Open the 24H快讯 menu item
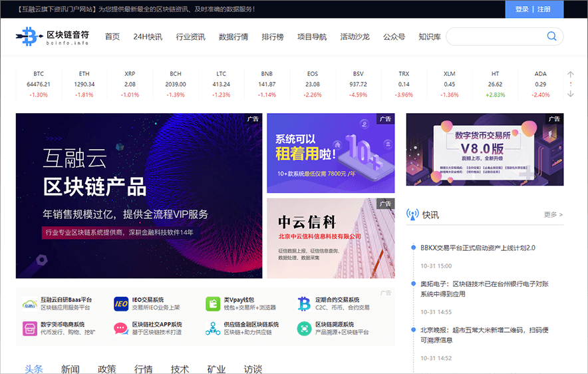Screen dimensions: 588x374 (x=148, y=37)
